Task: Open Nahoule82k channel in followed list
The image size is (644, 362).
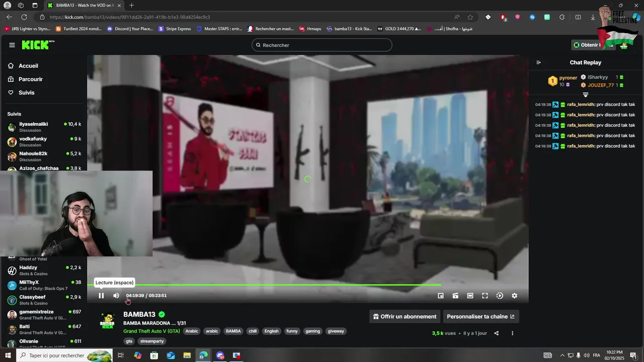Action: (x=44, y=156)
